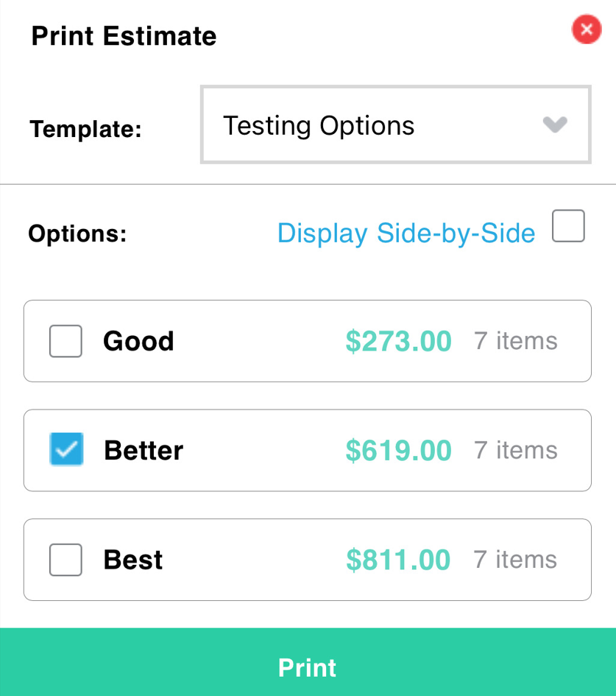616x696 pixels.
Task: Click the gray chevron arrow in template field
Action: (x=555, y=124)
